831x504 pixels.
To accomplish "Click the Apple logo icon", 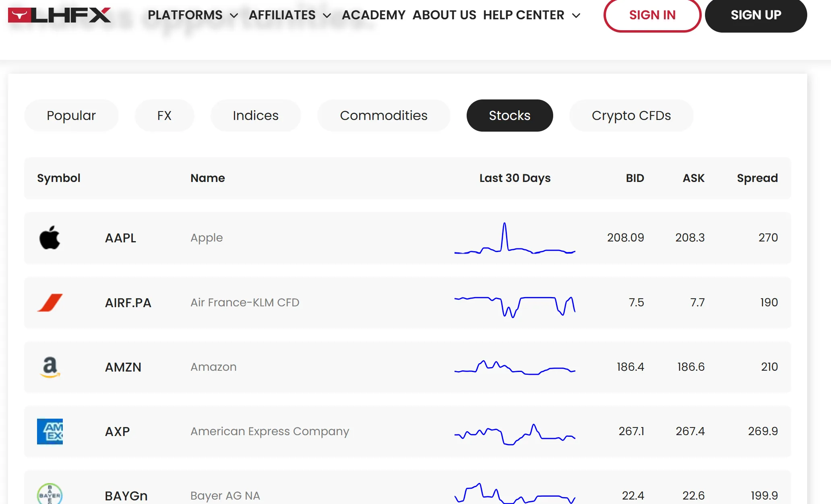I will pos(50,238).
